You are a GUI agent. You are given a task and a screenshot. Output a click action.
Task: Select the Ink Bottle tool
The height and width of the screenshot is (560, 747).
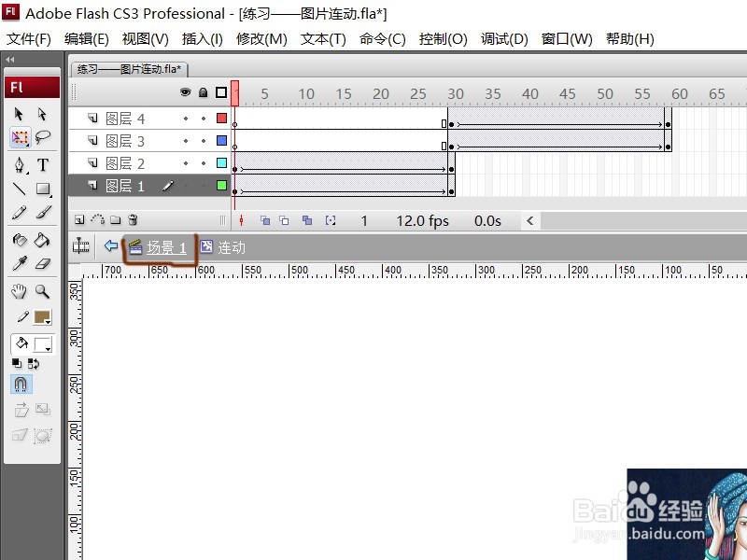pos(20,240)
